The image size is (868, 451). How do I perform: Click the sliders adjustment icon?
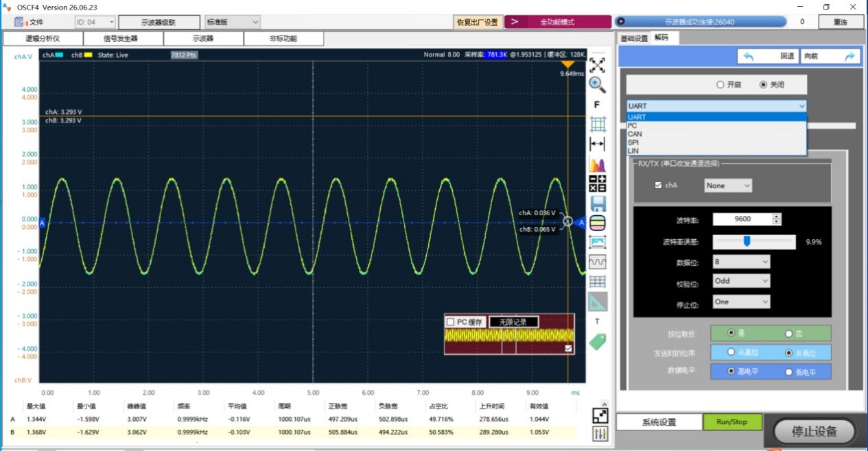click(x=600, y=434)
